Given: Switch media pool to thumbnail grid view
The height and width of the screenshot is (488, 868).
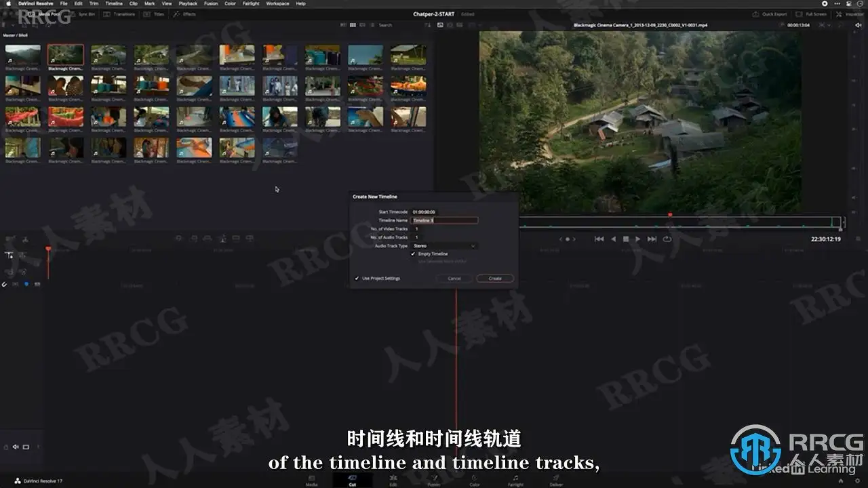Looking at the screenshot, I should [353, 25].
